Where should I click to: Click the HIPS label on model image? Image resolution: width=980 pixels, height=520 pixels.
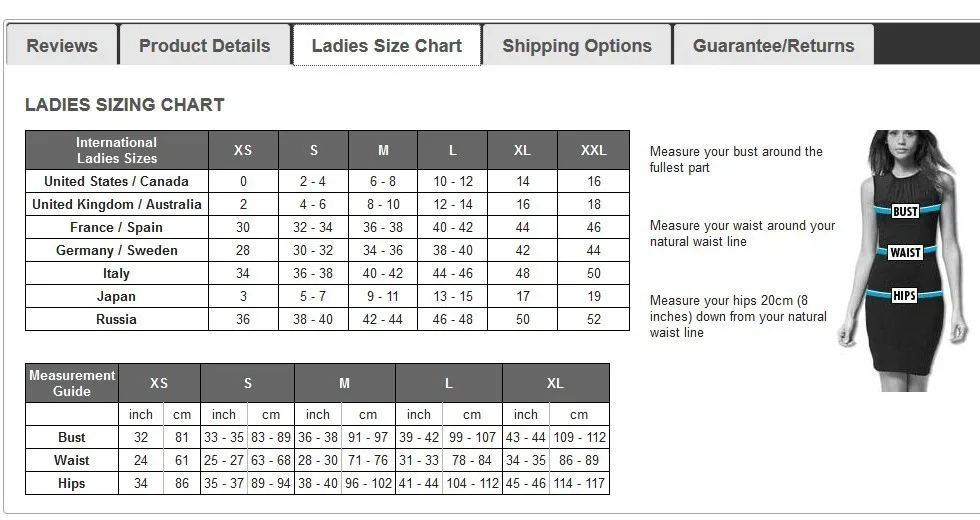[904, 295]
